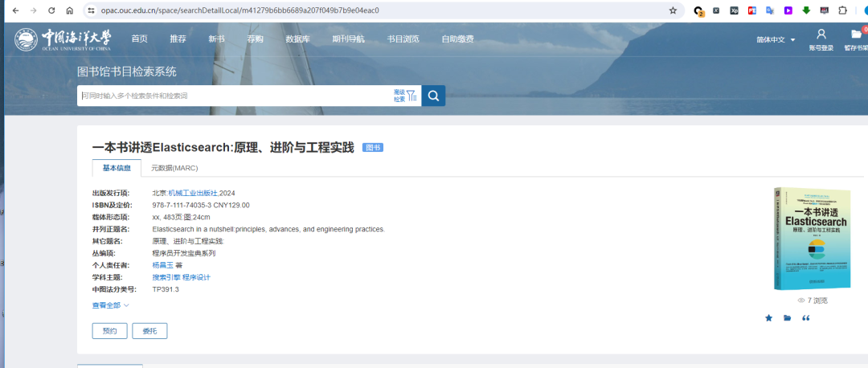Open subject link 程序设计

[x=197, y=277]
